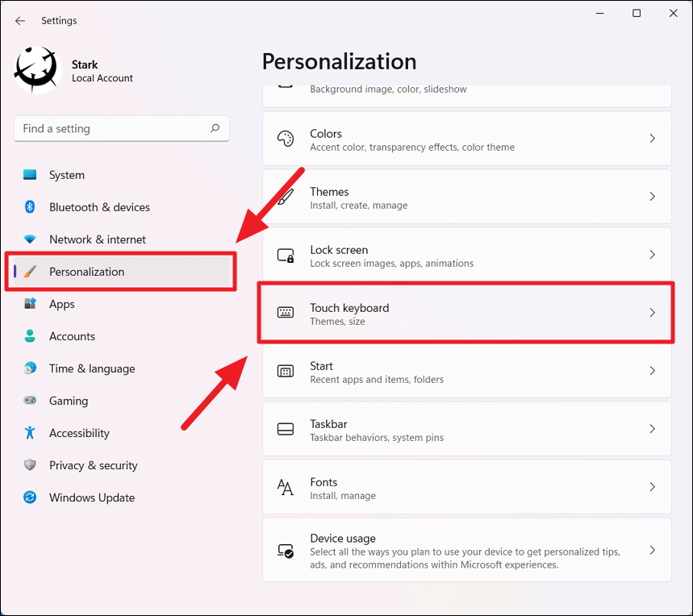
Task: Click the Stark user avatar picture
Action: pos(38,70)
